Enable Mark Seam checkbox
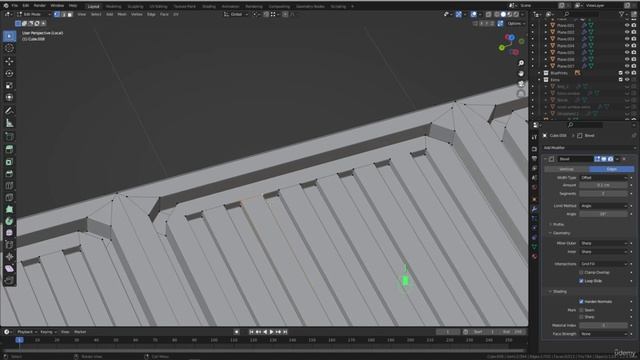The image size is (640, 360). coord(581,310)
